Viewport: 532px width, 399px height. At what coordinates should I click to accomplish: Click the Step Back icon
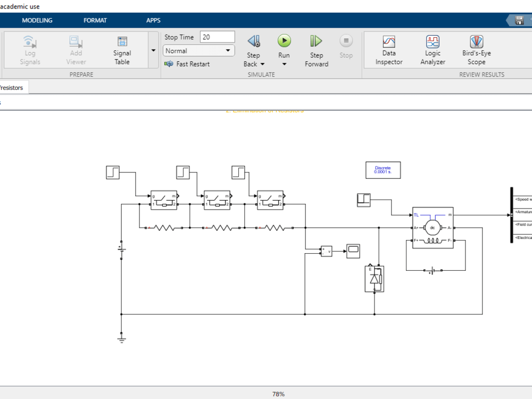coord(254,41)
